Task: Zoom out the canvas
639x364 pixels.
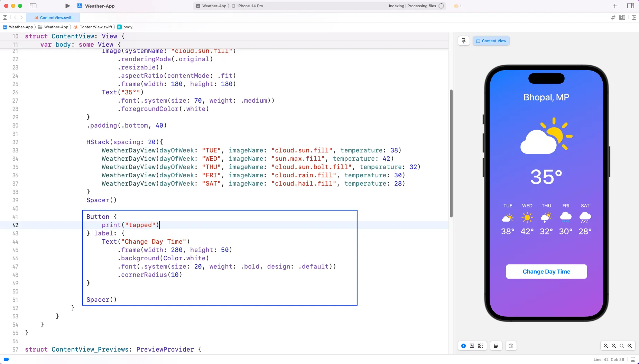Action: coord(606,346)
